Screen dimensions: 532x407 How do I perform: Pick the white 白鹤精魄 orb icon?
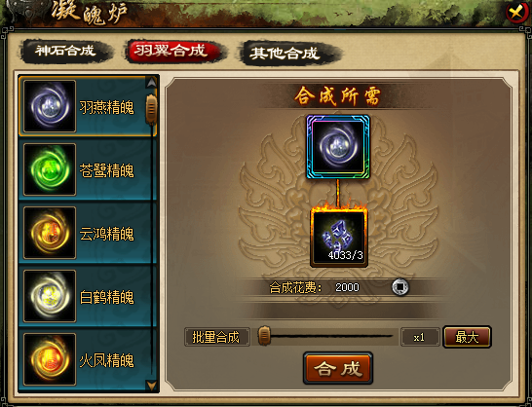pyautogui.click(x=50, y=296)
